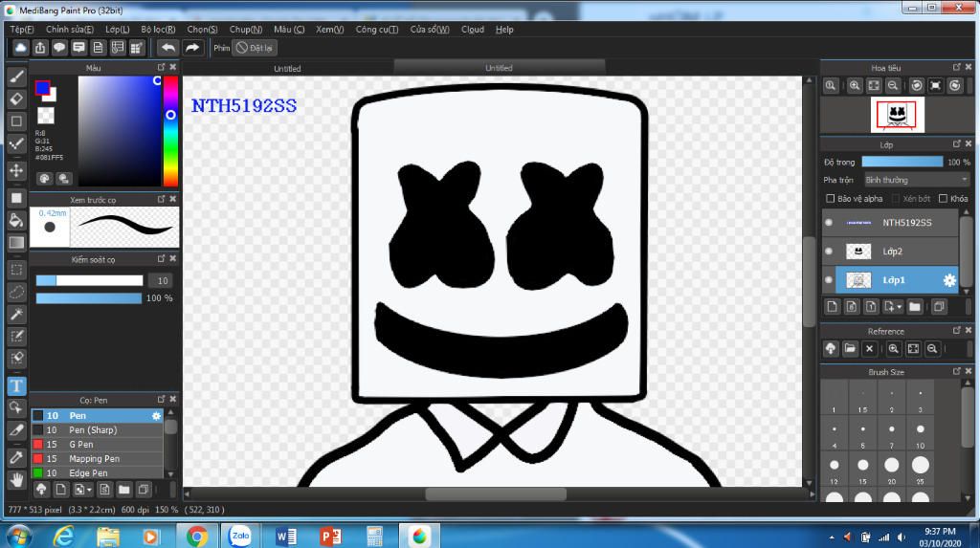Click the blue foreground color swatch
Image resolution: width=980 pixels, height=548 pixels.
click(x=42, y=88)
